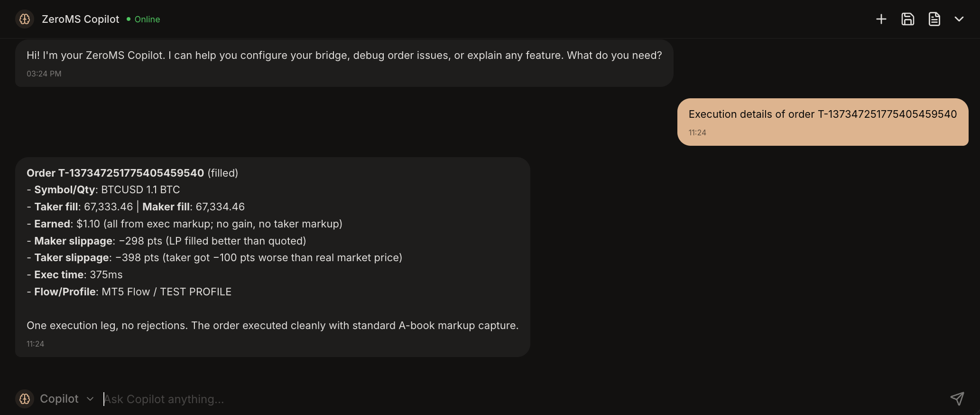Open the Copilot mode dropdown label
Viewport: 980px width, 415px height.
click(x=59, y=399)
